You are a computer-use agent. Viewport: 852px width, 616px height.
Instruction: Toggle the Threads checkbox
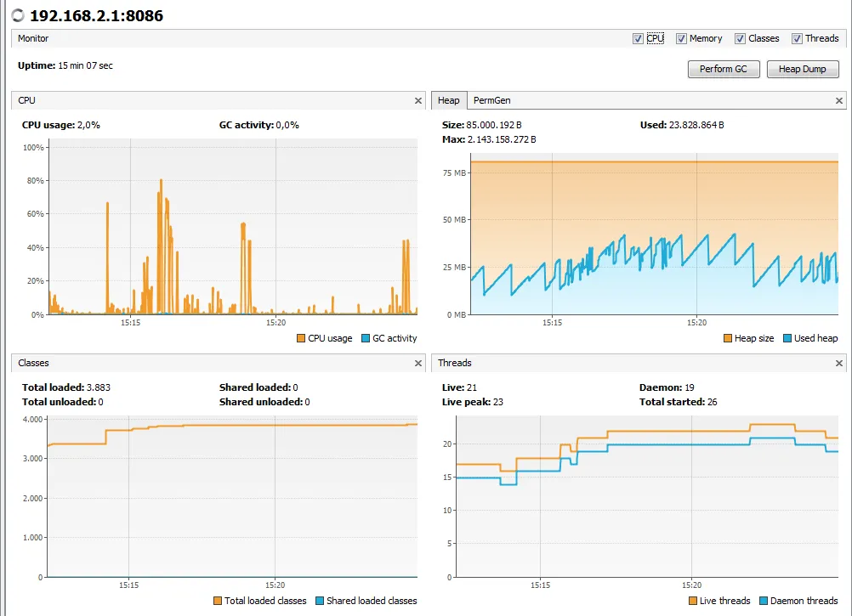point(797,38)
